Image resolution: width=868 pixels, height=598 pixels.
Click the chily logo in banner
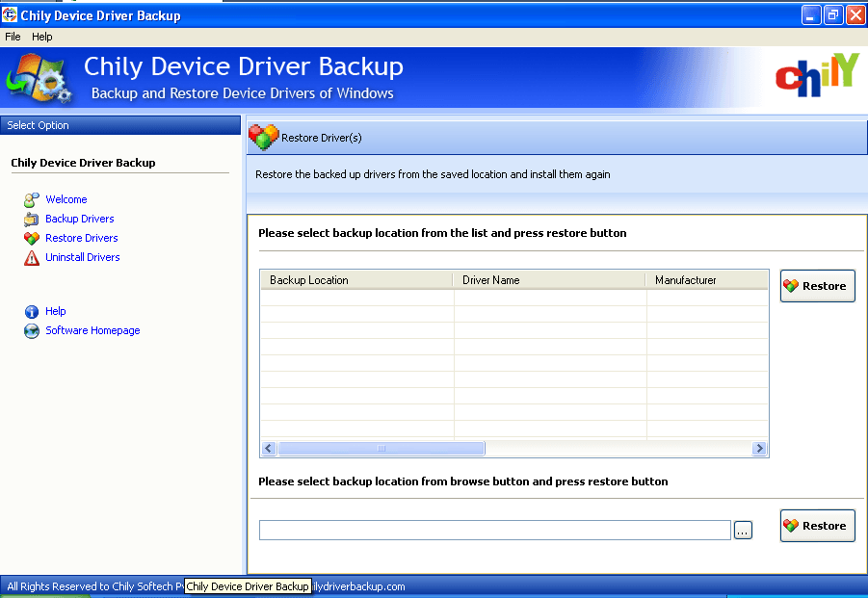point(815,77)
